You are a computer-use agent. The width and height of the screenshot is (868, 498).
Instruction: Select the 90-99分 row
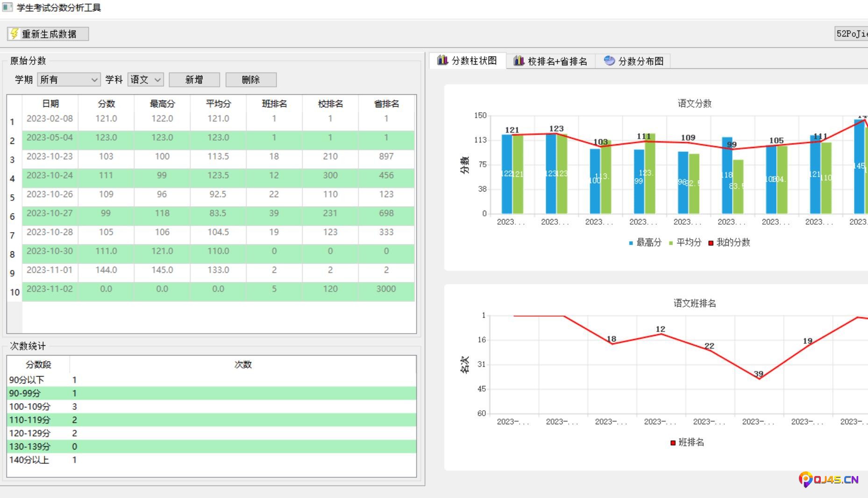pyautogui.click(x=212, y=393)
